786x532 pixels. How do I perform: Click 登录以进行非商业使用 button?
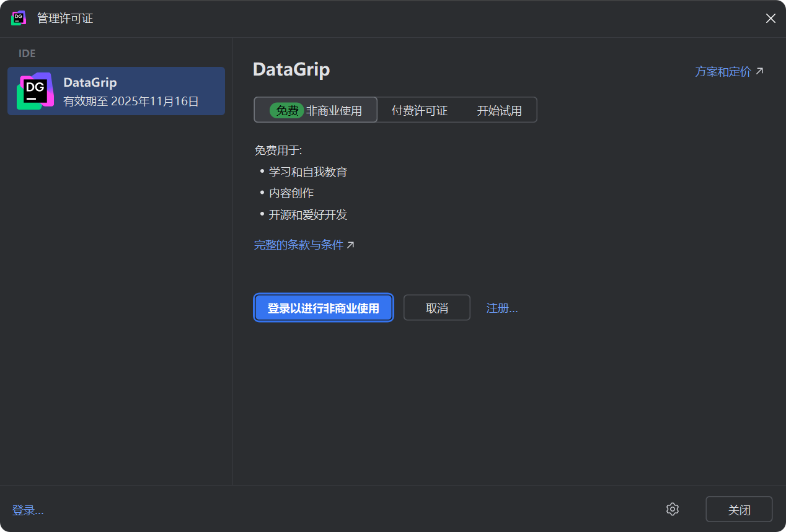(x=324, y=308)
